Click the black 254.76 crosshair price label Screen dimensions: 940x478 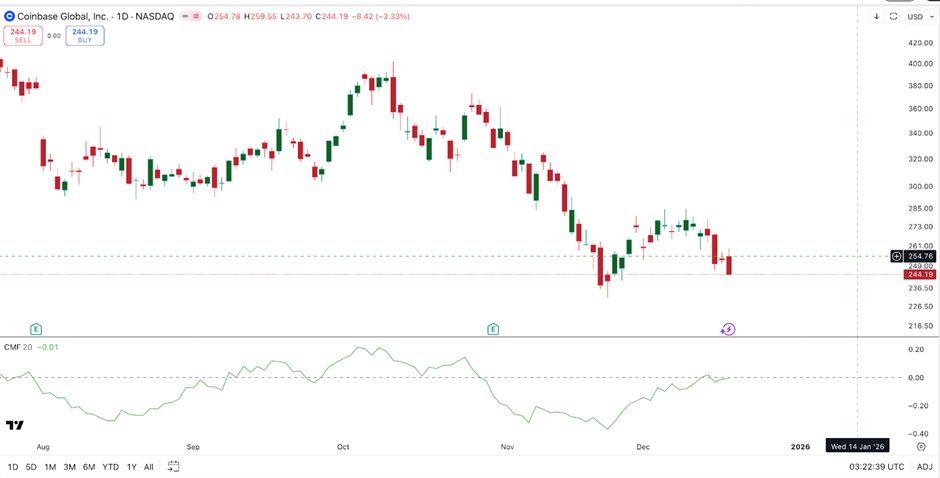point(921,256)
